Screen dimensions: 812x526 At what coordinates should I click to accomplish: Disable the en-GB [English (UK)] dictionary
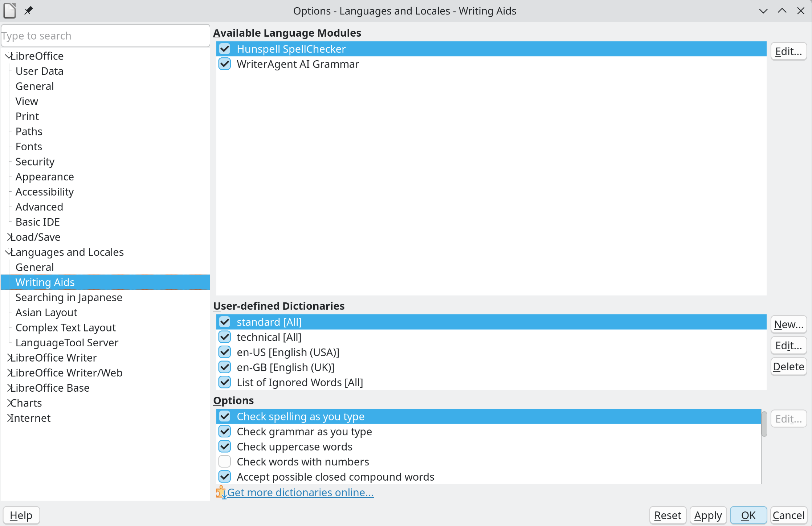point(225,367)
